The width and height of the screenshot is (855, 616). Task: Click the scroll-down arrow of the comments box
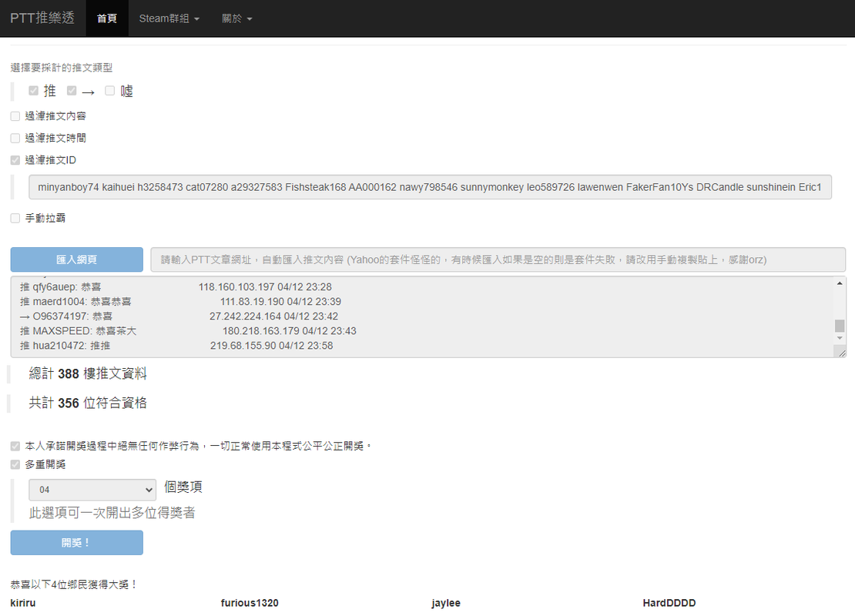(x=840, y=339)
